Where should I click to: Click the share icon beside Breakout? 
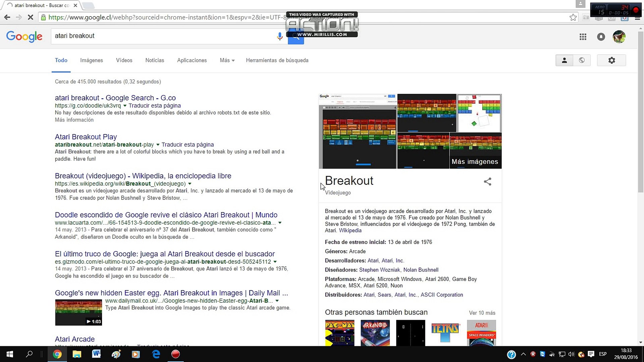pyautogui.click(x=487, y=182)
